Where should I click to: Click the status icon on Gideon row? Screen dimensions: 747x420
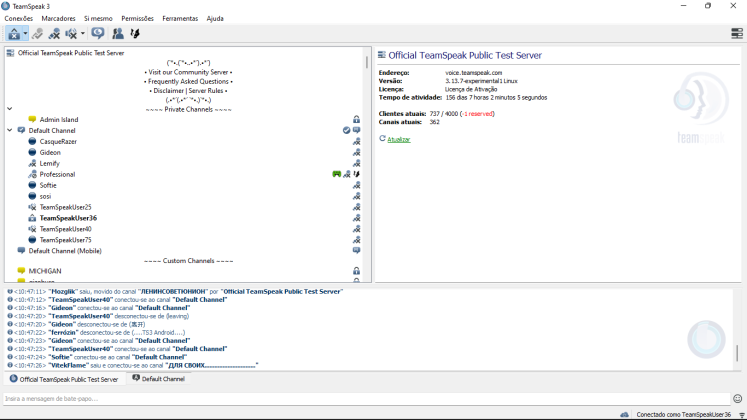coord(356,152)
